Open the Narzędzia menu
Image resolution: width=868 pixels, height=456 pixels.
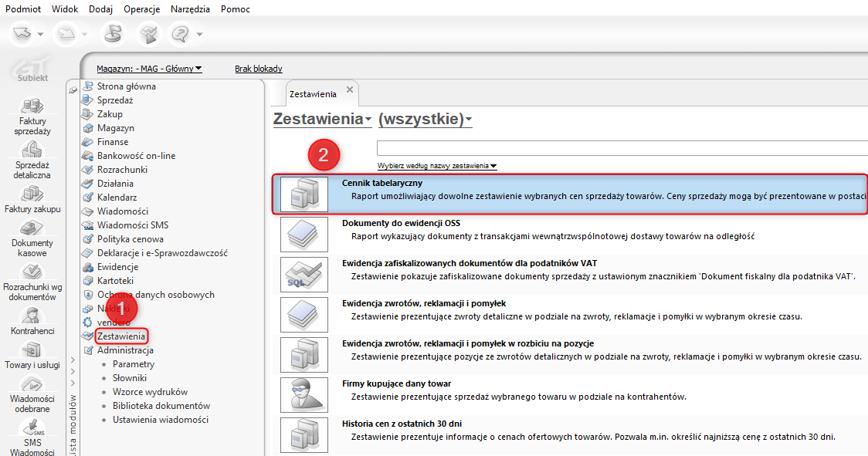[x=191, y=8]
